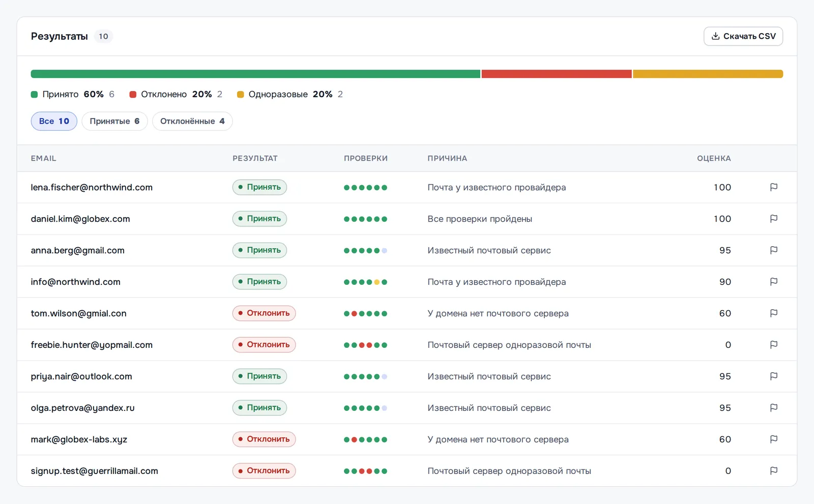Click the red Отклонено legend swatch
814x504 pixels.
pos(133,95)
